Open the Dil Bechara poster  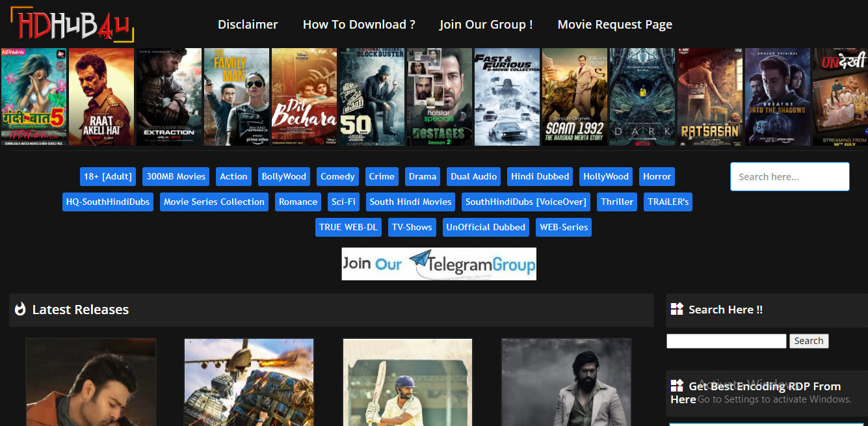(304, 97)
